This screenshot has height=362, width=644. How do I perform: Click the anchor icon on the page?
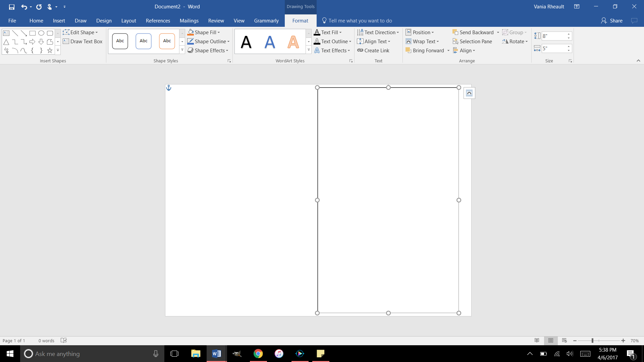click(169, 88)
